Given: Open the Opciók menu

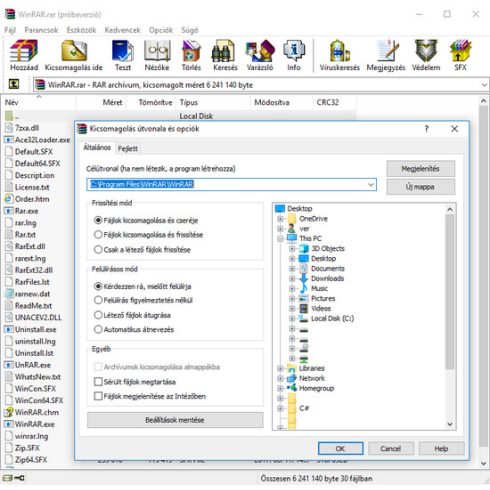Looking at the screenshot, I should 161,30.
